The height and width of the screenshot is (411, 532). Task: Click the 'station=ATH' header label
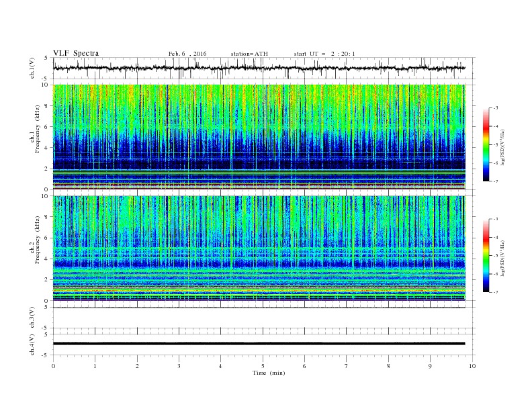(x=249, y=54)
